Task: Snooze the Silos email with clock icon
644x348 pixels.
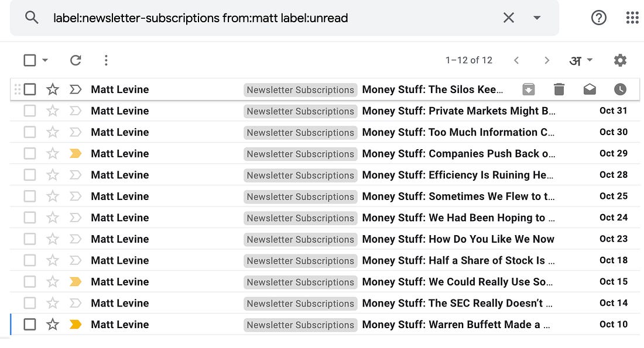Action: (620, 89)
